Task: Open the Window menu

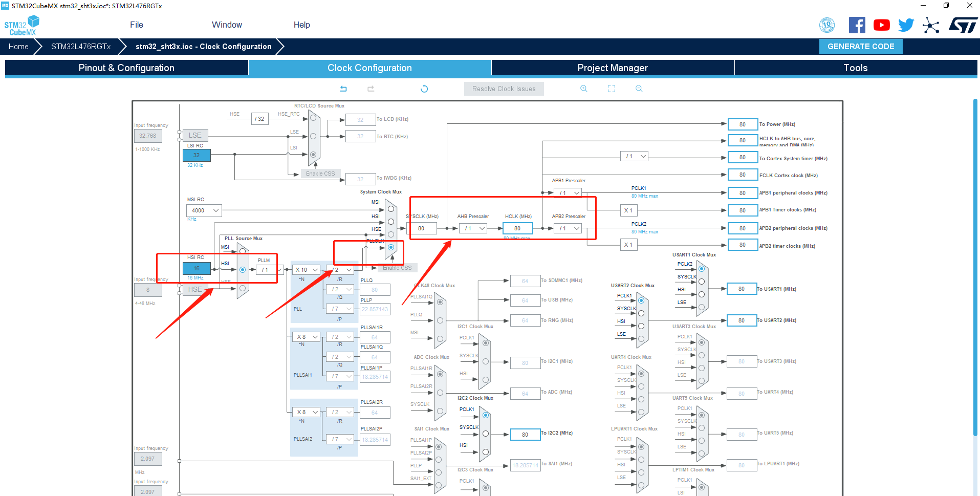Action: click(x=227, y=25)
